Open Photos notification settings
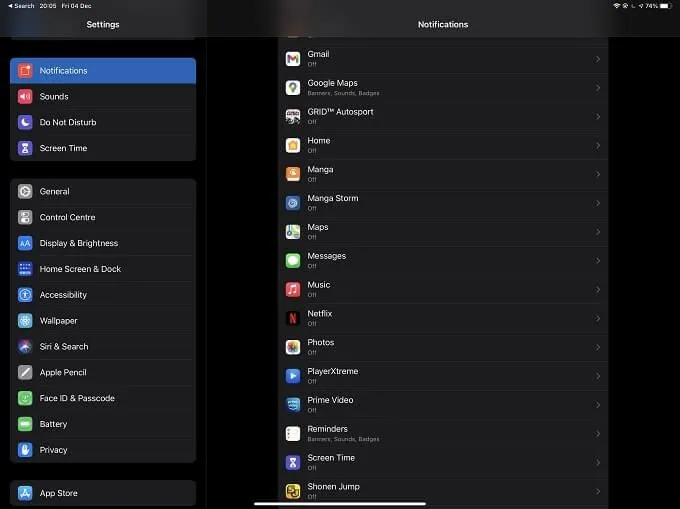This screenshot has width=680, height=509. 443,347
